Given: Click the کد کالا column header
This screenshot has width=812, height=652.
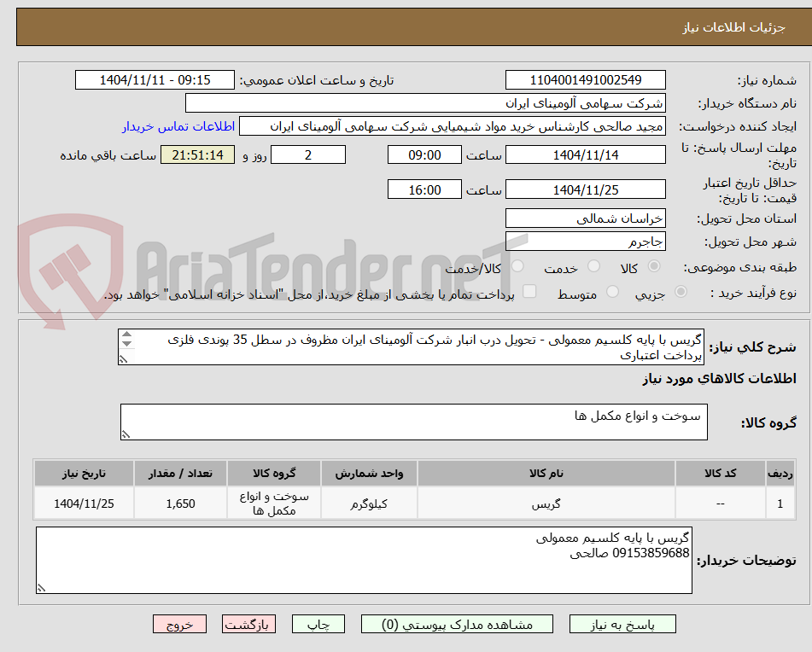Looking at the screenshot, I should pyautogui.click(x=720, y=474).
